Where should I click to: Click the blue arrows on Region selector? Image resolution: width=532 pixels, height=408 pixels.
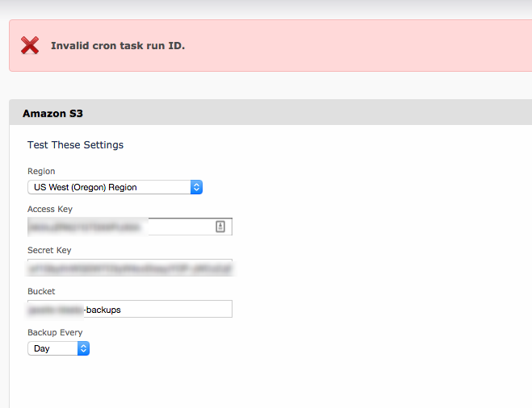pos(196,187)
